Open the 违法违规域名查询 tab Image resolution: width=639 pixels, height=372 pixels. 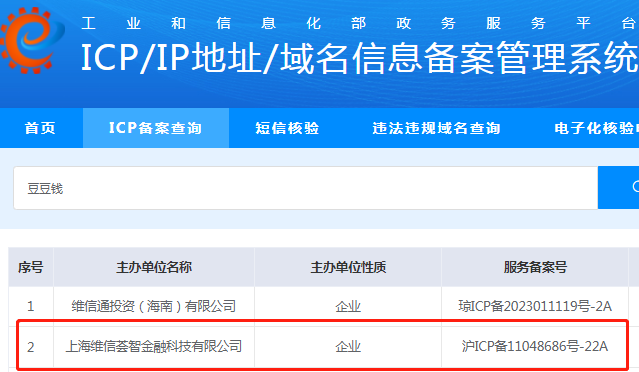[436, 128]
